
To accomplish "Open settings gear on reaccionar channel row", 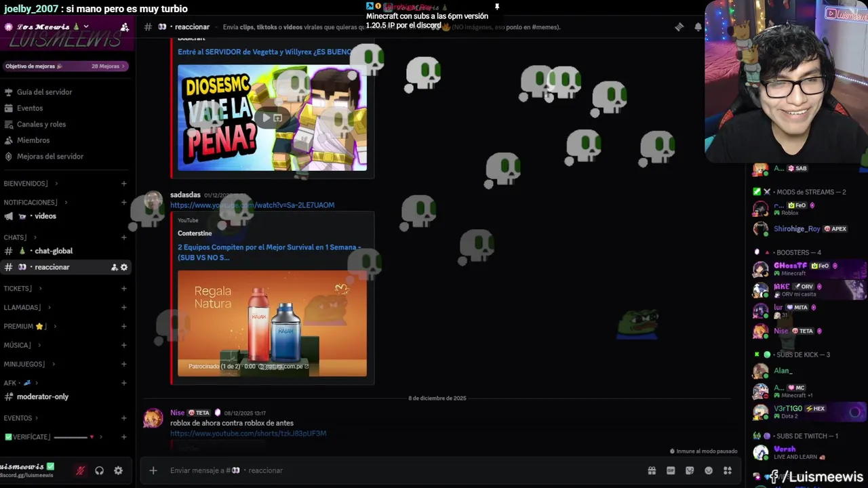I will click(x=124, y=267).
